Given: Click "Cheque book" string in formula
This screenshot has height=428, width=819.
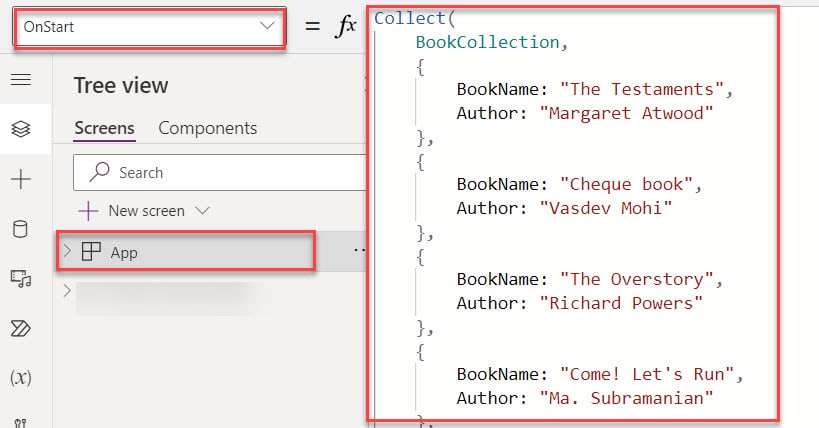Looking at the screenshot, I should point(626,184).
